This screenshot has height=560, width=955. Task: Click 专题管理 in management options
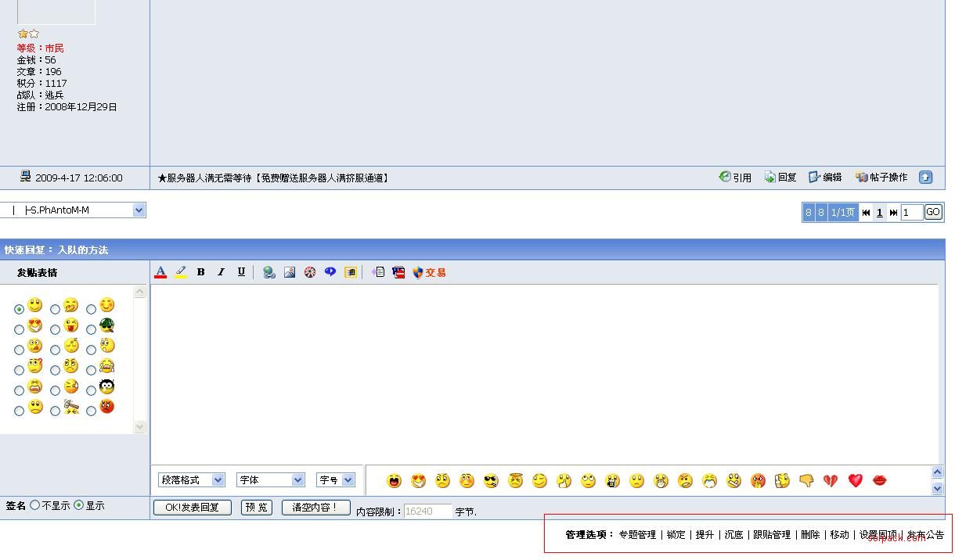(637, 535)
